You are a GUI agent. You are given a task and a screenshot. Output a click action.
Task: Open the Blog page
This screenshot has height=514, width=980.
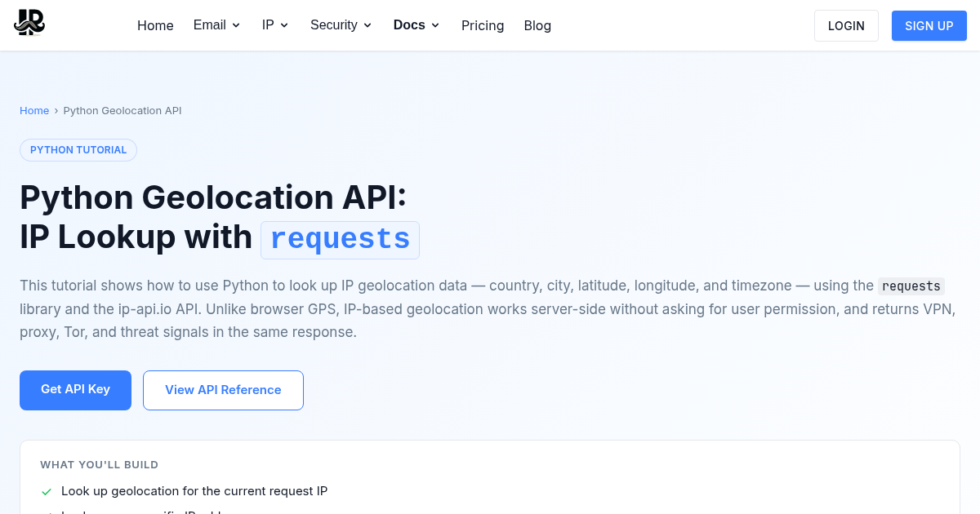coord(537,25)
